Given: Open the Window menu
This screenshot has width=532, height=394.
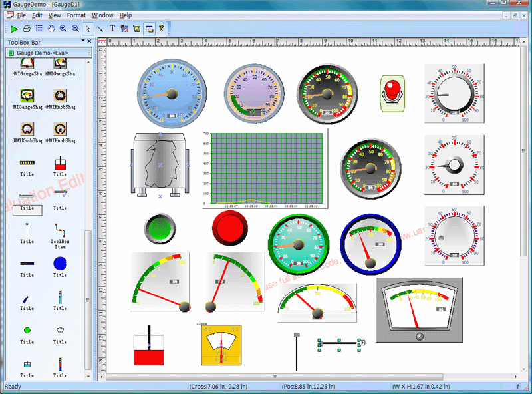Looking at the screenshot, I should pos(102,15).
